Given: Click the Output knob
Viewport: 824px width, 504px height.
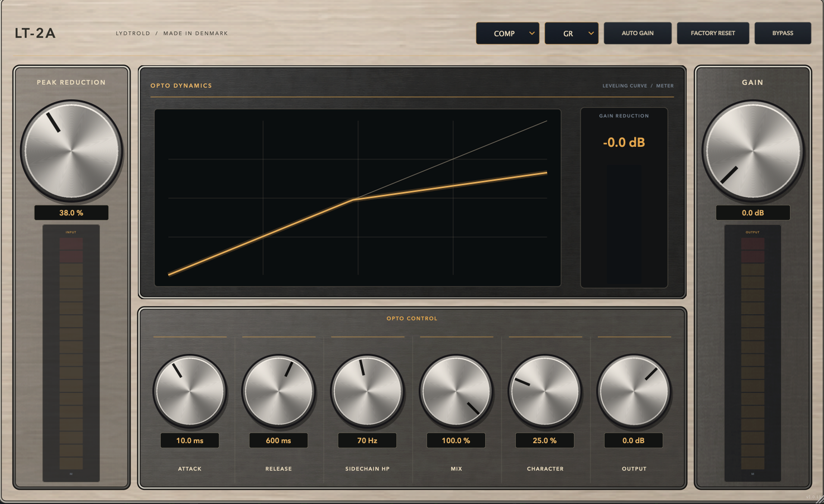Looking at the screenshot, I should click(634, 391).
